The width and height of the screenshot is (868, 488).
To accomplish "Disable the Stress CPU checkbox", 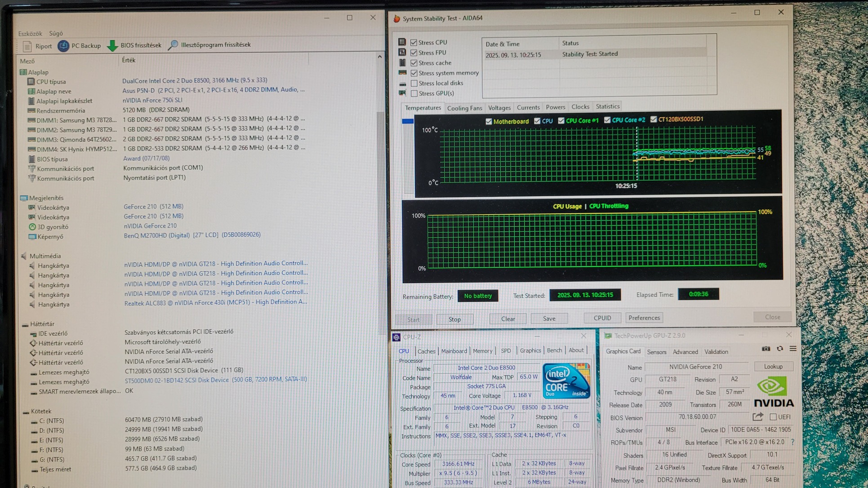I will point(414,42).
